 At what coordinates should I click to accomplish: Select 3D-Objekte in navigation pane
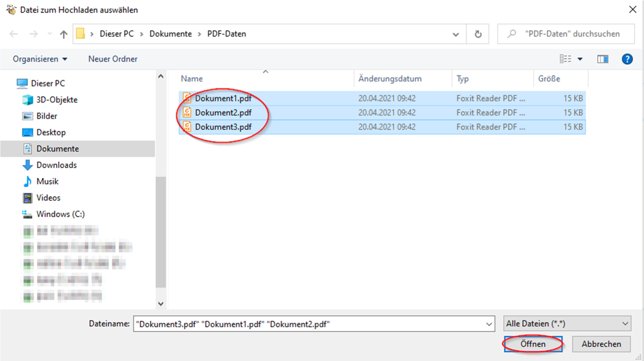[x=57, y=100]
